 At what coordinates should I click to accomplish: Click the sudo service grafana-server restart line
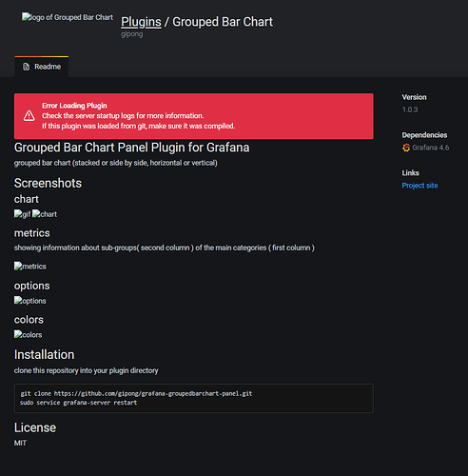pyautogui.click(x=79, y=403)
